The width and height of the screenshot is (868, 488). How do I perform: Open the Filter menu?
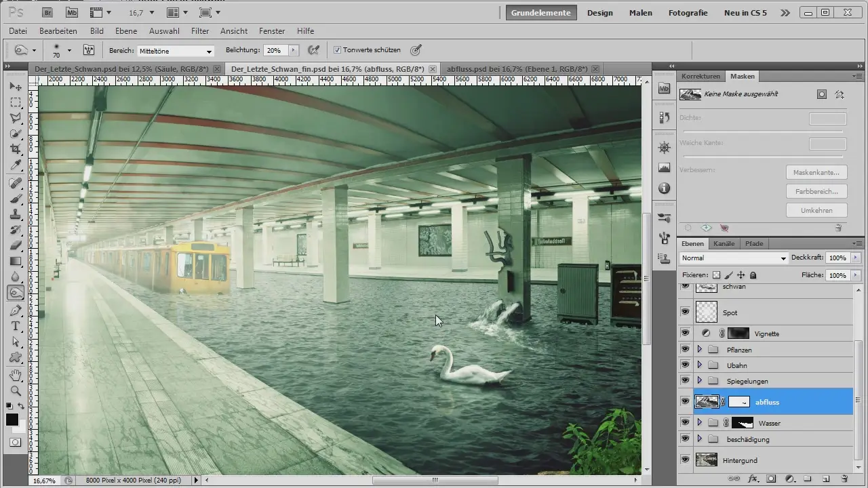[199, 31]
